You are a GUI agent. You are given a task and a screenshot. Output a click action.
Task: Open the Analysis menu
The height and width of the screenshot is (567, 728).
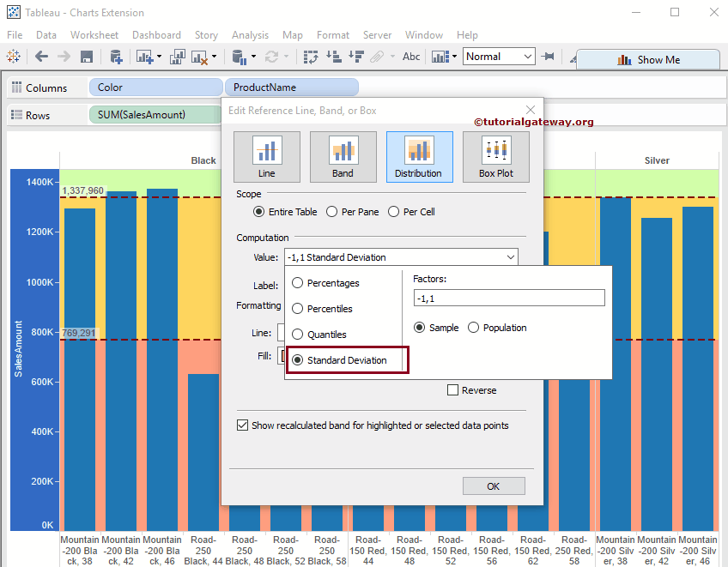250,35
